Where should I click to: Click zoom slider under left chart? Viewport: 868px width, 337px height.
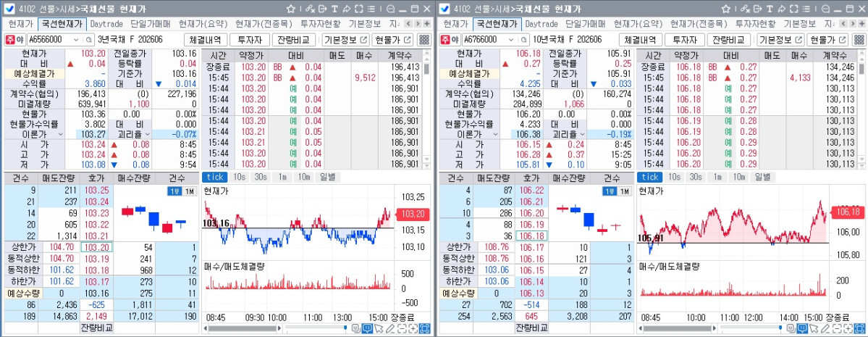[316, 328]
